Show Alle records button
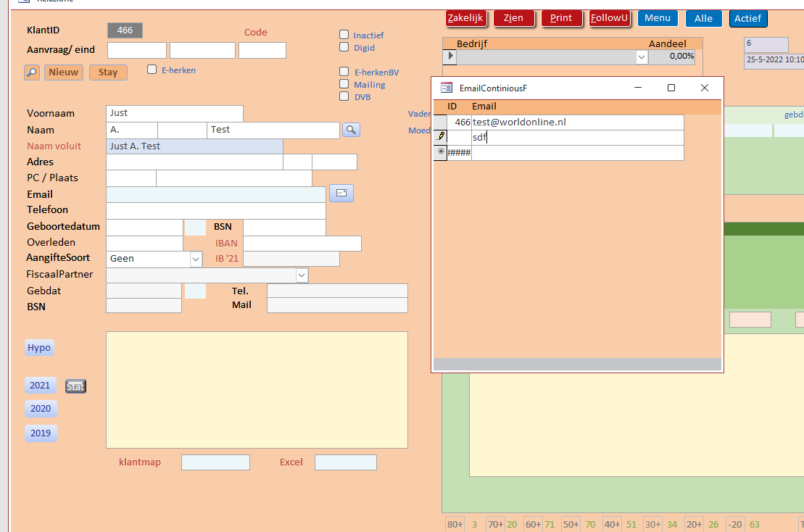Screen dimensions: 804x532 tap(703, 18)
